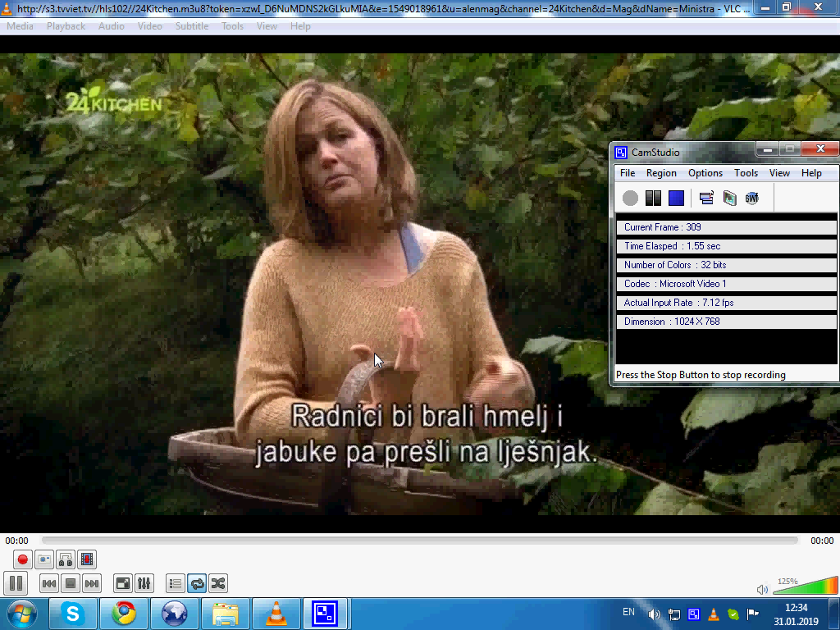Image resolution: width=840 pixels, height=630 pixels.
Task: Toggle VLC fullscreen video mode
Action: pyautogui.click(x=123, y=584)
